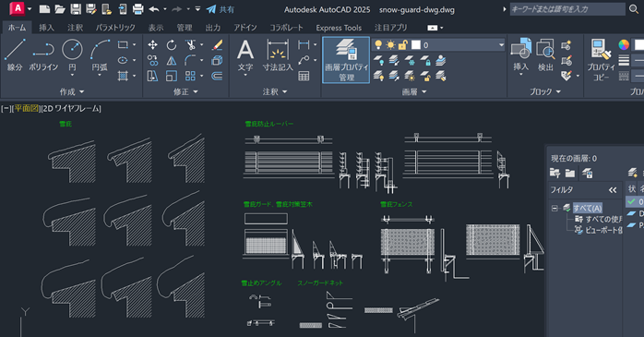Click the 2D ワイヤフレーム visual style label

coord(71,109)
